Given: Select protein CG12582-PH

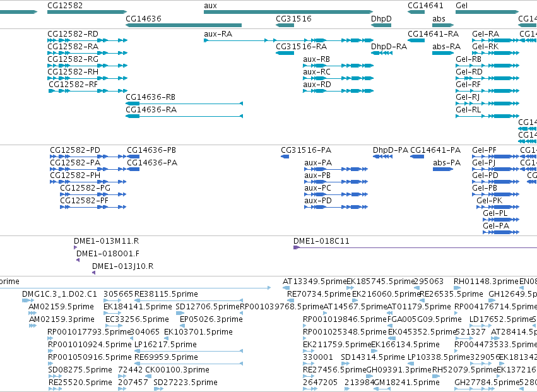Looking at the screenshot, I should (88, 182).
